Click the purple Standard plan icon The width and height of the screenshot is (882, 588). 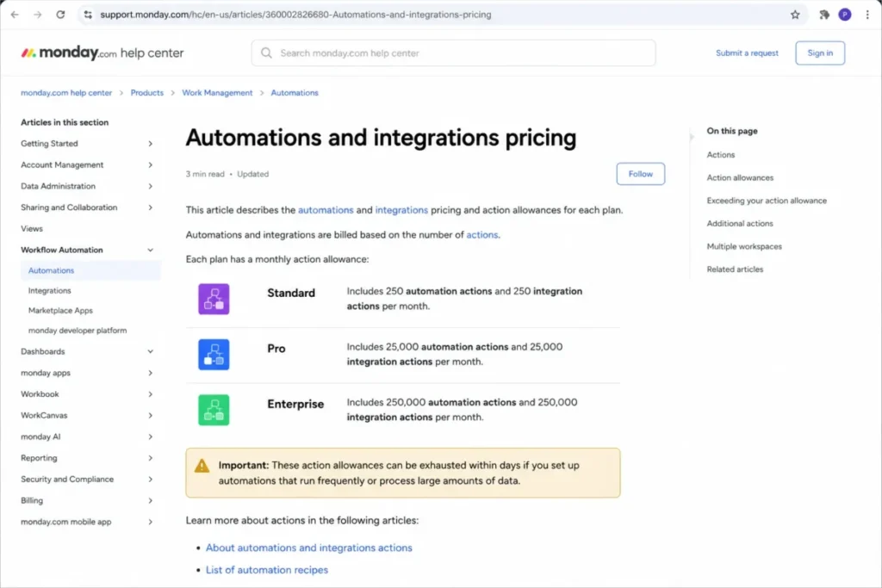[x=214, y=299]
